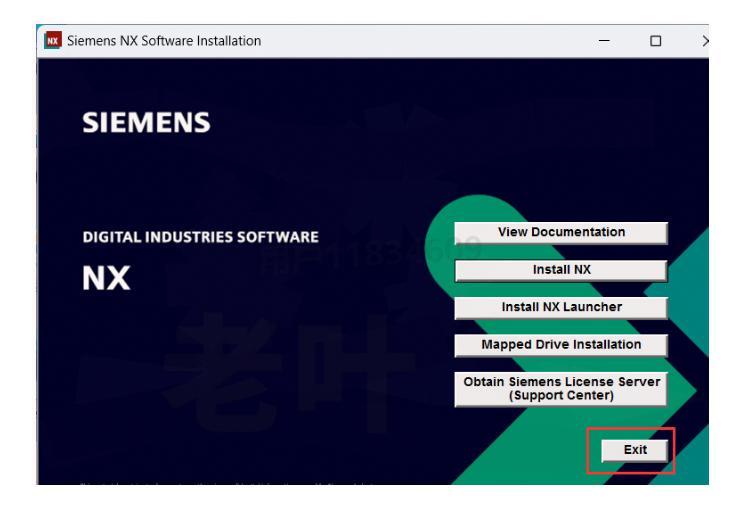This screenshot has height=506, width=742.
Task: Minimize the Siemens NX installation window
Action: 604,41
